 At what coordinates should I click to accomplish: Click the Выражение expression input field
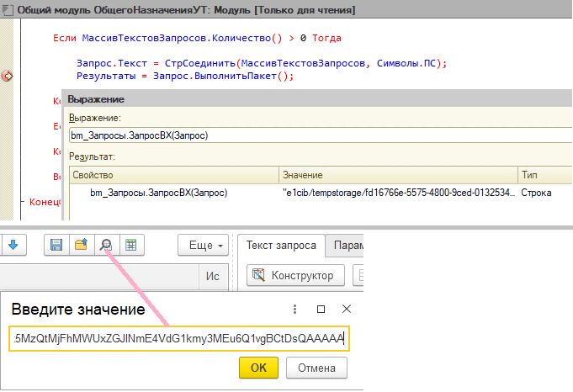point(321,135)
